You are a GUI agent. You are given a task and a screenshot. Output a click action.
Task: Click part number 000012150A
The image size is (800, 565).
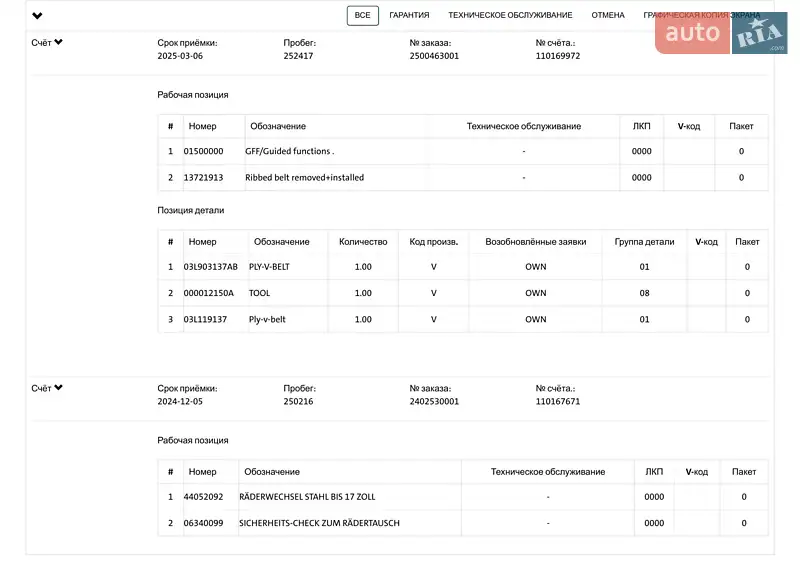pyautogui.click(x=209, y=293)
